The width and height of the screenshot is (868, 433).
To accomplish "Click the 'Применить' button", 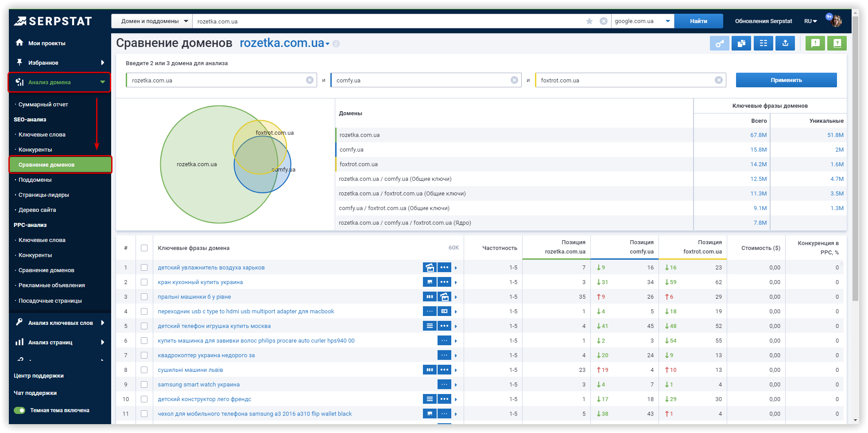I will tap(786, 80).
